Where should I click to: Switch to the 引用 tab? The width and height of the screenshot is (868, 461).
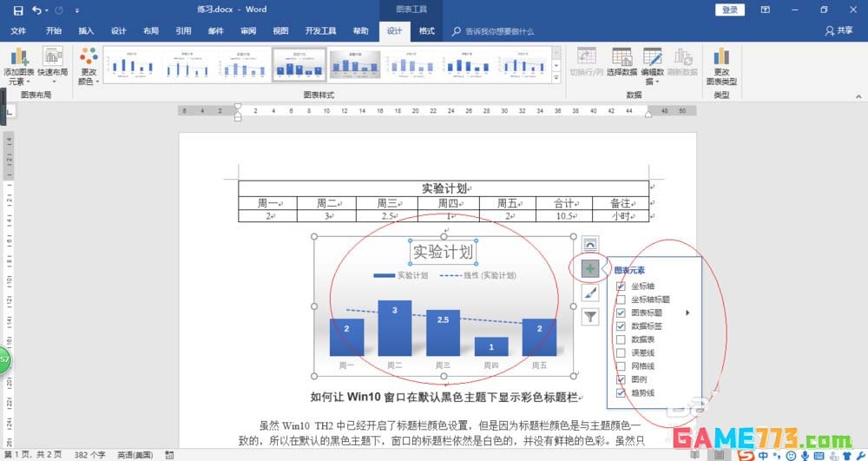point(183,31)
